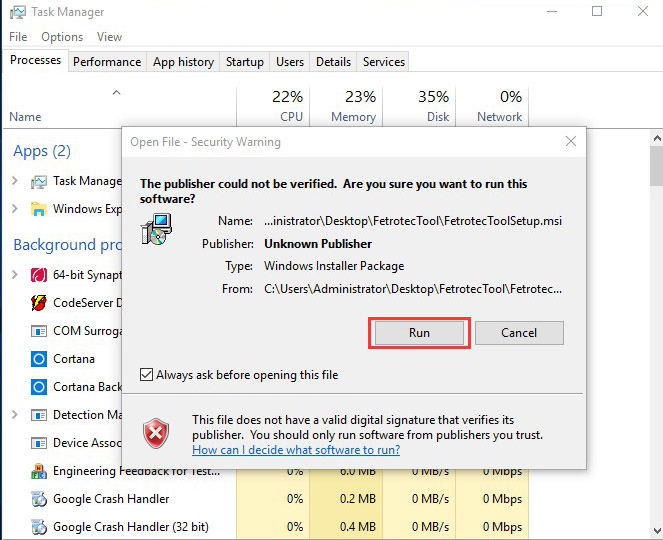This screenshot has height=540, width=663.
Task: Click the COM Surrogate process icon
Action: tap(39, 331)
